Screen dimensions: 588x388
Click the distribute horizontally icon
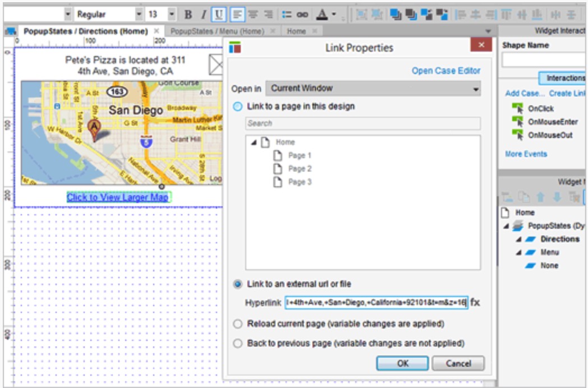click(556, 15)
